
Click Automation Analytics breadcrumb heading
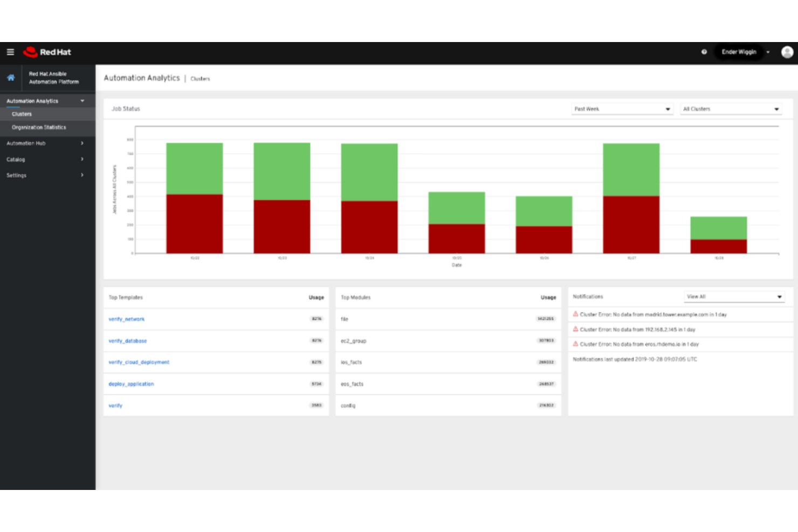coord(142,78)
